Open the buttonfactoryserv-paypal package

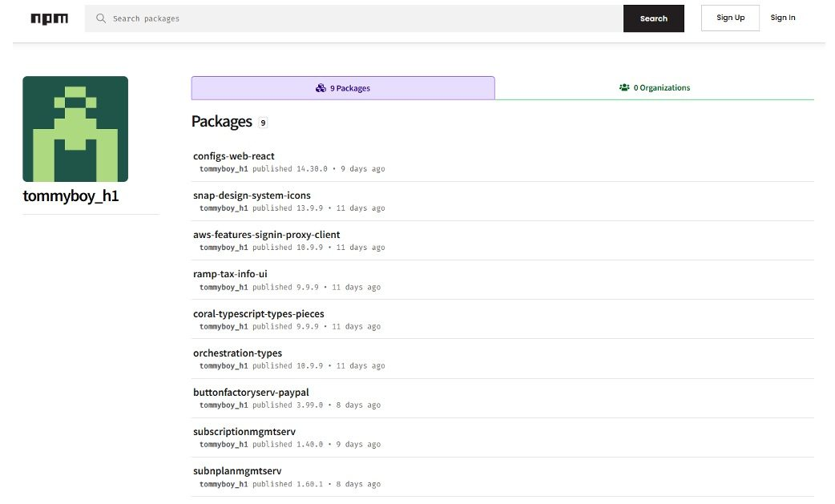(251, 392)
